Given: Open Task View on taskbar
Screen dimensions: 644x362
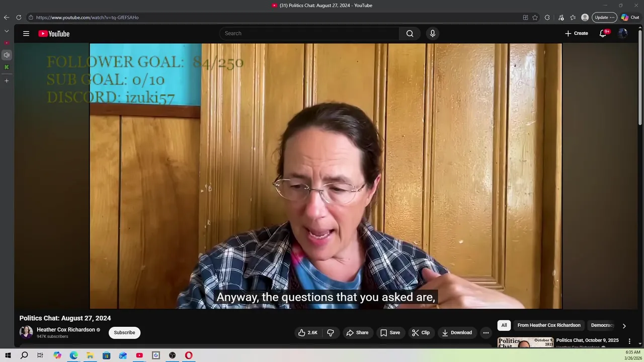Looking at the screenshot, I should (x=40, y=355).
